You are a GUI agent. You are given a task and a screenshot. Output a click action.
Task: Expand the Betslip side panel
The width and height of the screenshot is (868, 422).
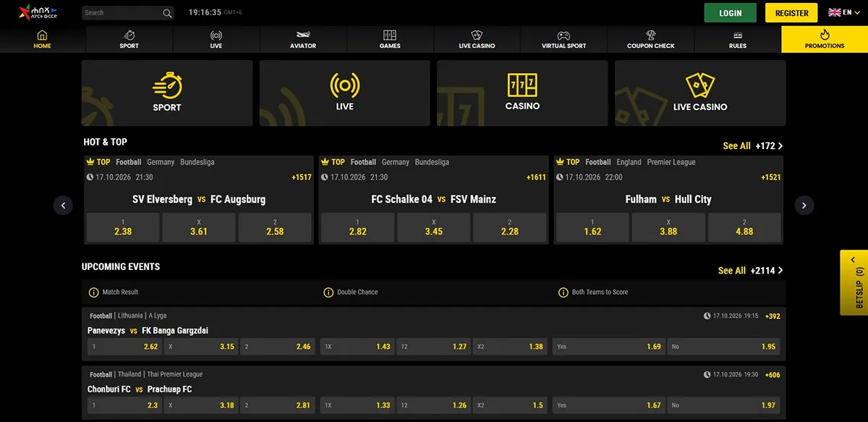854,282
